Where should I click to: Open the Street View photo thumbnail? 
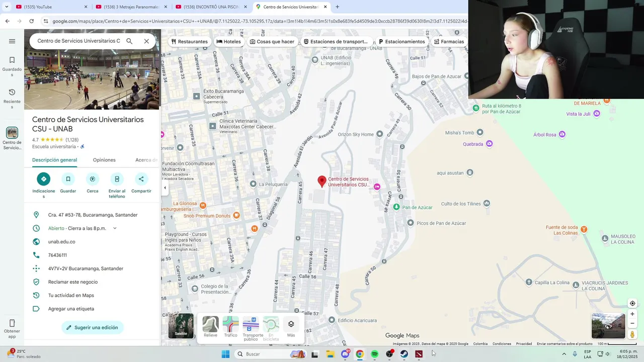coord(608,326)
